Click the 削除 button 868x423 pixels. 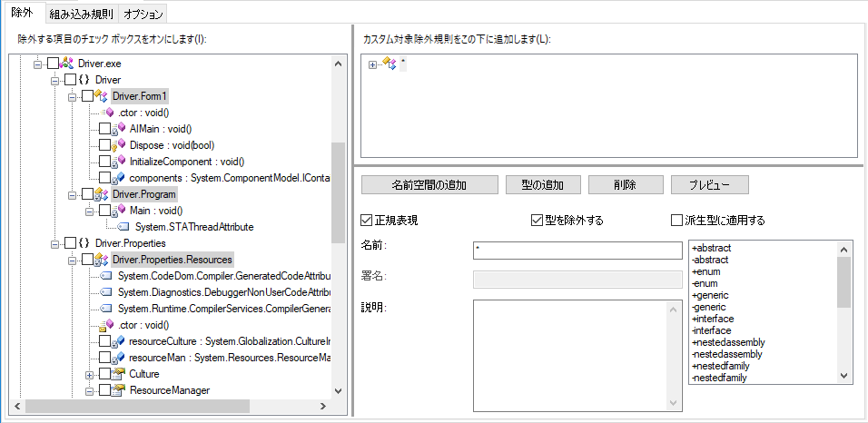pyautogui.click(x=625, y=185)
